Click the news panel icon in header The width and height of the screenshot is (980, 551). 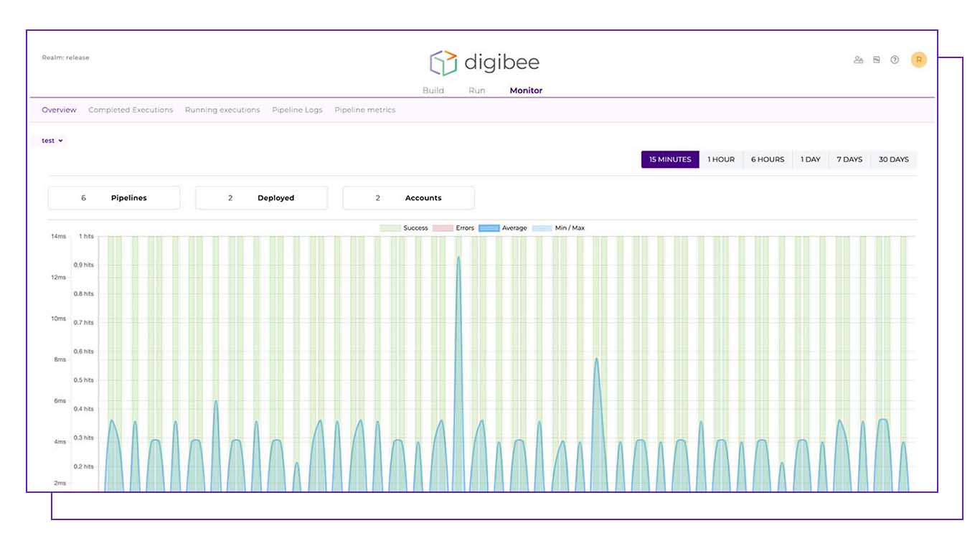(x=876, y=60)
